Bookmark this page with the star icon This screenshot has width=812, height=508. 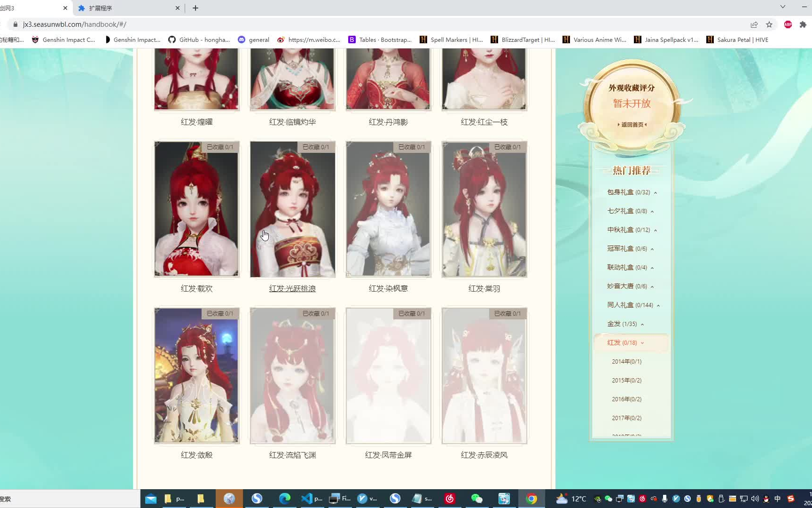(769, 24)
